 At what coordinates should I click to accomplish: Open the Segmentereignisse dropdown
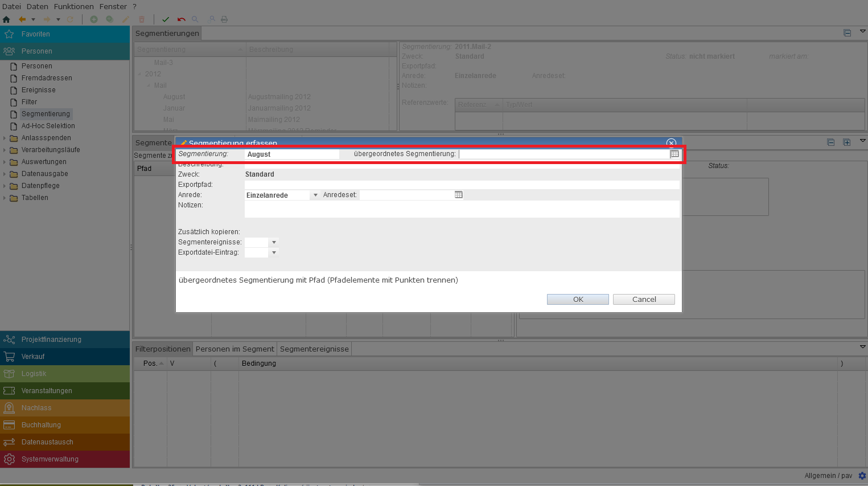[274, 243]
